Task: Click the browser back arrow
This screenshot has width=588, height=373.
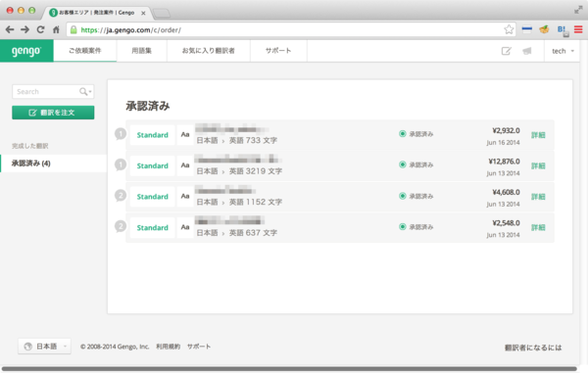Action: [x=10, y=29]
